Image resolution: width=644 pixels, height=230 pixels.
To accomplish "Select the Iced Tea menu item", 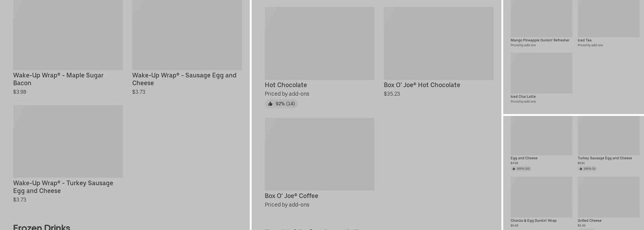I will coord(585,40).
